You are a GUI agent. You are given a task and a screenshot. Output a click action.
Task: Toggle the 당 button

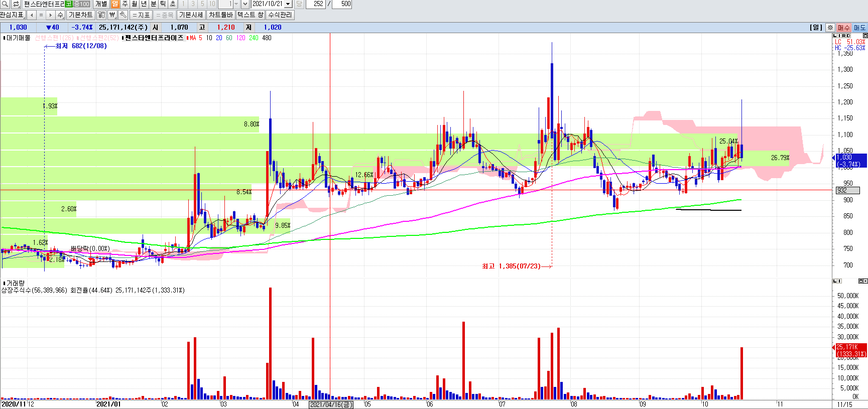click(299, 4)
